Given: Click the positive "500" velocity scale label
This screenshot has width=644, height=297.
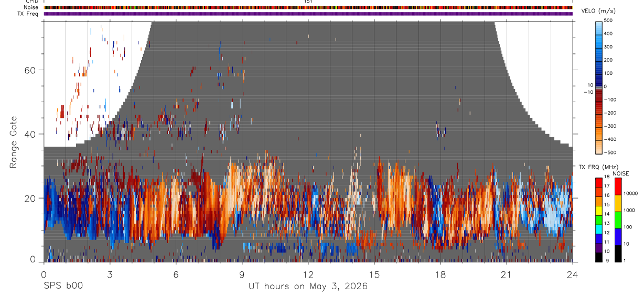Looking at the screenshot, I should (x=609, y=20).
